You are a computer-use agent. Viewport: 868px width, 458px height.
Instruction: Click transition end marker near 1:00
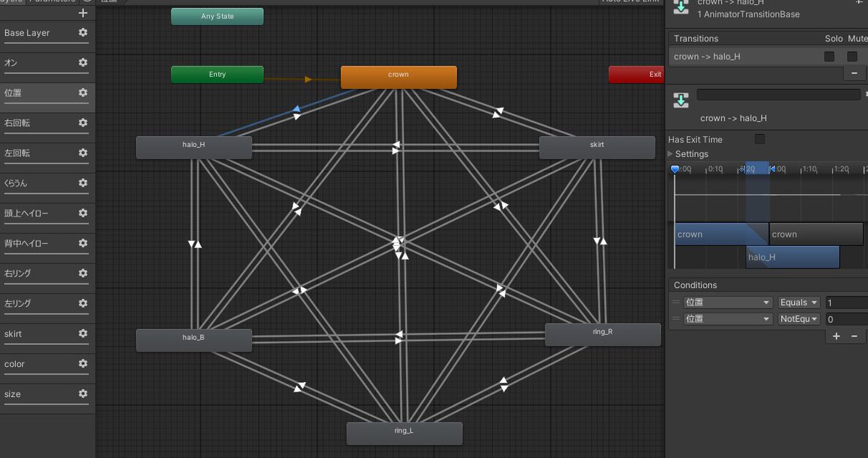[771, 169]
